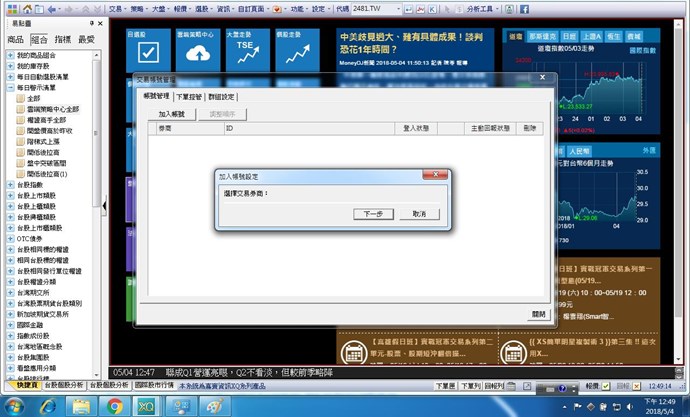Launch Chrome from the Windows taskbar
Viewport: 690px width, 417px height.
(x=115, y=405)
